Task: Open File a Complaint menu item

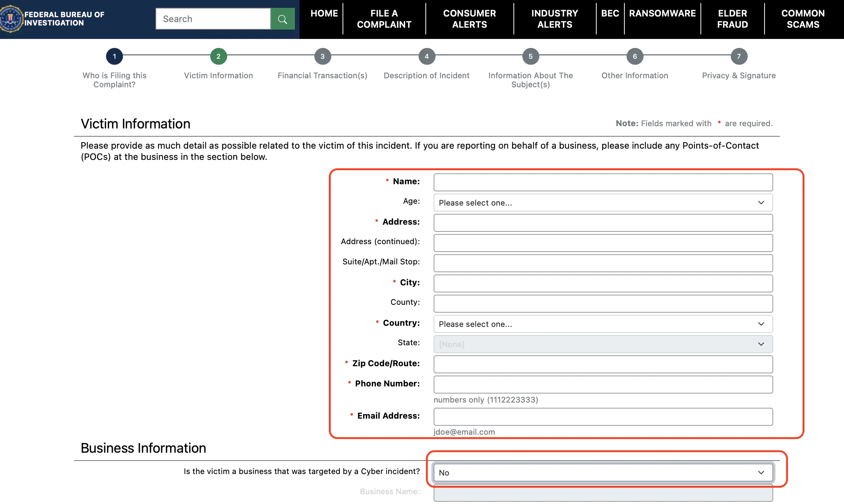Action: [x=384, y=19]
